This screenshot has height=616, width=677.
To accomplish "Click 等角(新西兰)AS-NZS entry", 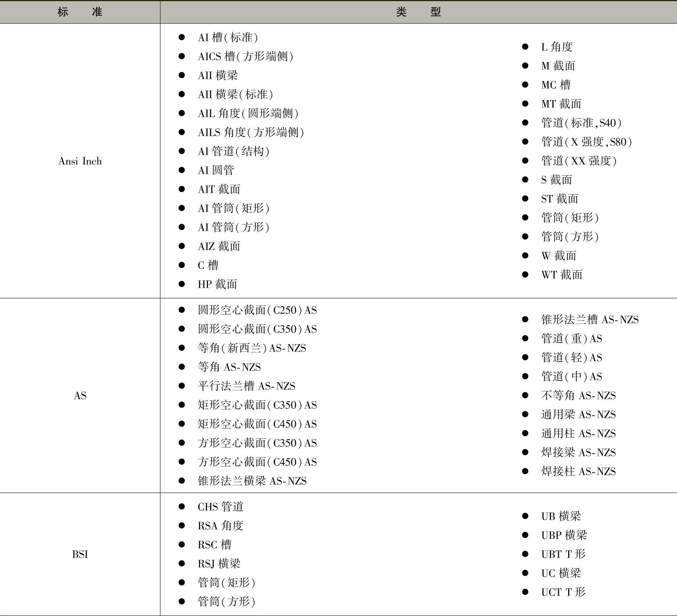I will click(252, 348).
